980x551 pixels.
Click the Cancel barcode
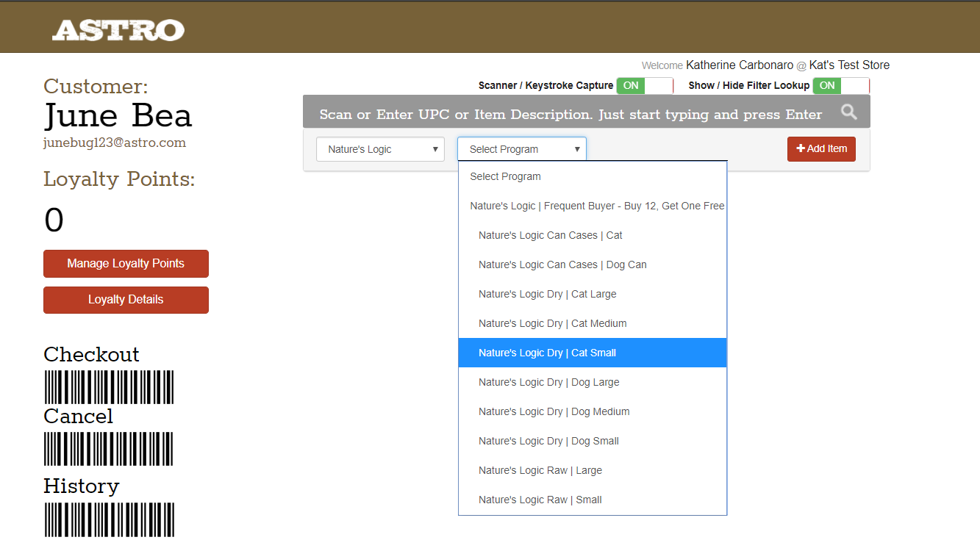(x=109, y=449)
